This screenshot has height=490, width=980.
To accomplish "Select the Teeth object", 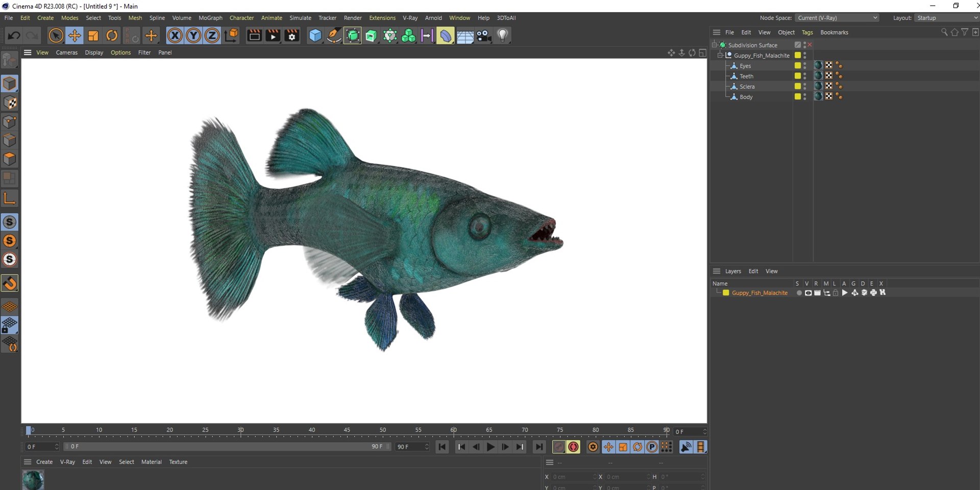I will tap(746, 76).
